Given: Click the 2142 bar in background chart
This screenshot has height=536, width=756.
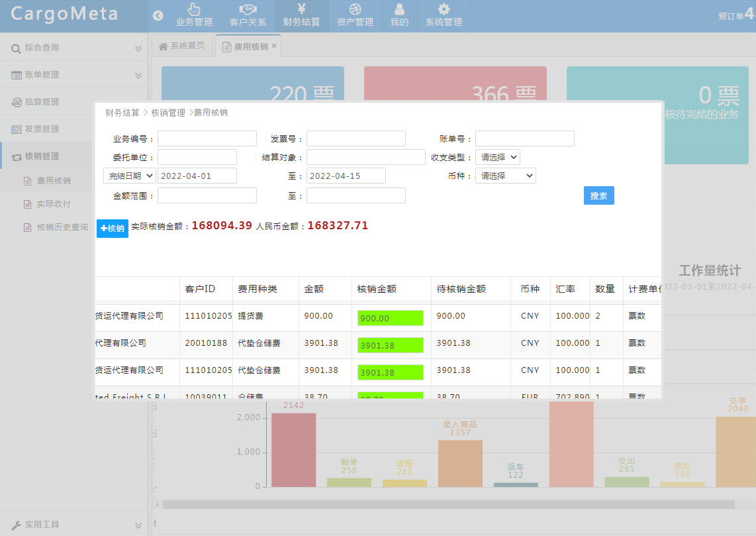Looking at the screenshot, I should coord(294,450).
